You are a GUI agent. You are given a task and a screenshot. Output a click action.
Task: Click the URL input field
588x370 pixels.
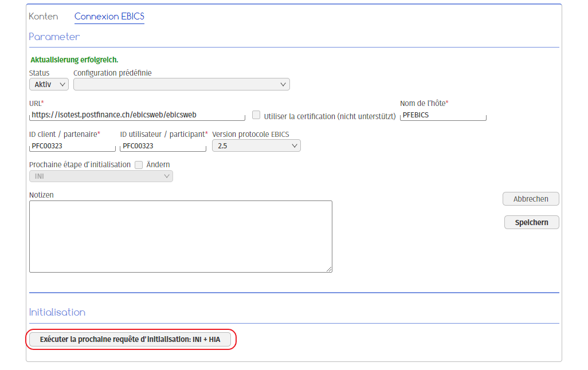pos(137,115)
